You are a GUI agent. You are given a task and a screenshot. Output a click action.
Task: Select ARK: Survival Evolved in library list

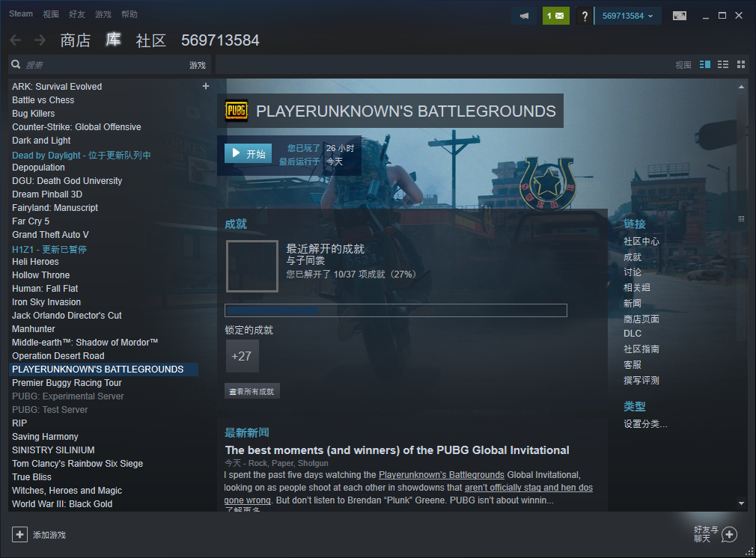click(x=57, y=87)
